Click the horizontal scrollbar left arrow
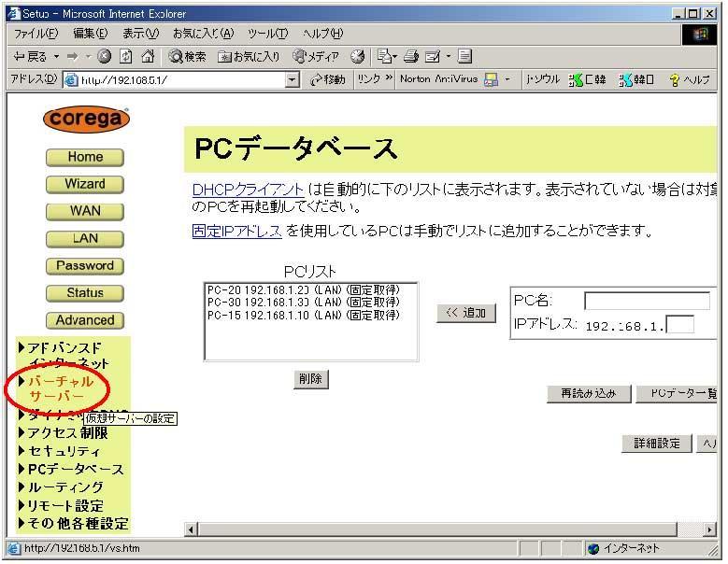The image size is (728, 564). pos(193,529)
